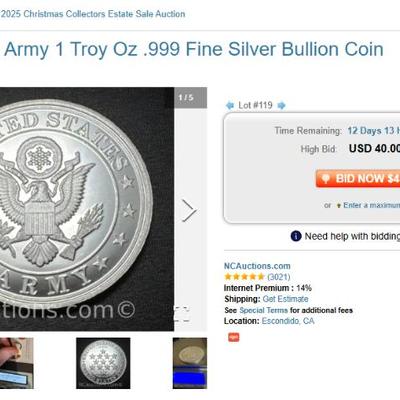Screen dimensions: 400x400
Task: Click the five-star seller rating
Action: point(244,277)
